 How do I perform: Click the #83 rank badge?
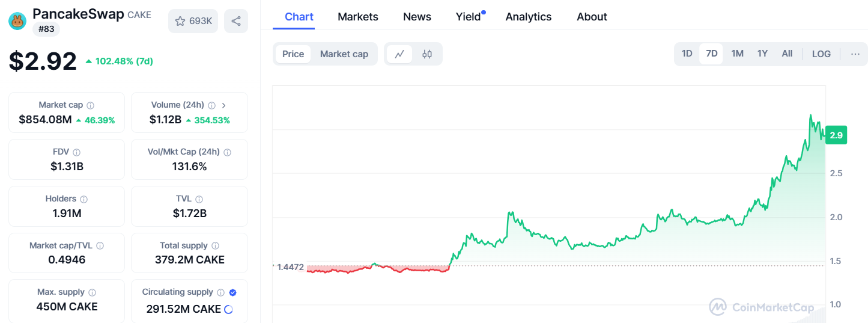pos(46,29)
